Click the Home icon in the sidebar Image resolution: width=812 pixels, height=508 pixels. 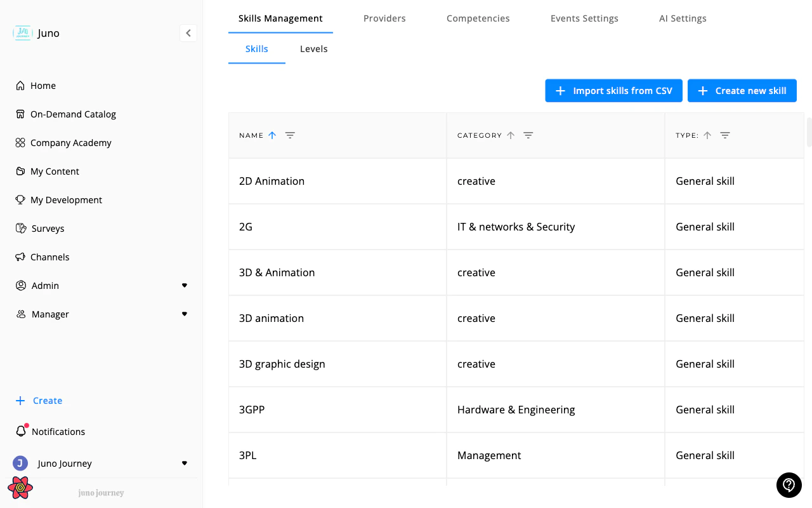click(21, 85)
